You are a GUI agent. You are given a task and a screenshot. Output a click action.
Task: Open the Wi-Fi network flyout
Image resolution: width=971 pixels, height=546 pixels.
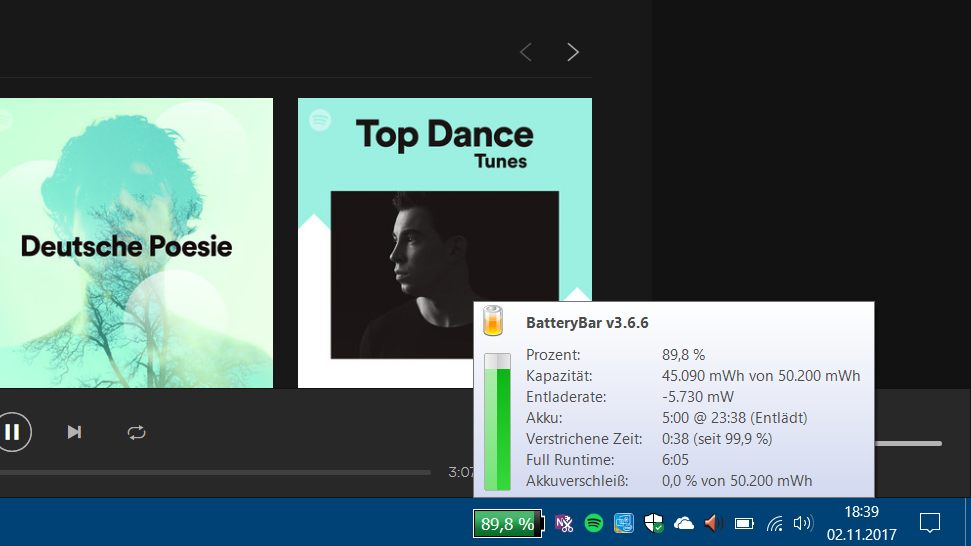[774, 524]
